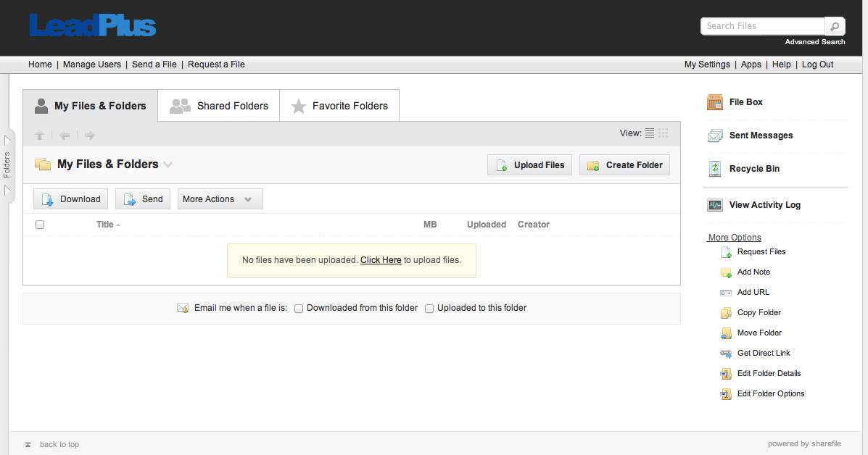This screenshot has width=868, height=455.
Task: Click the View Activity Log monitor icon
Action: [x=715, y=205]
